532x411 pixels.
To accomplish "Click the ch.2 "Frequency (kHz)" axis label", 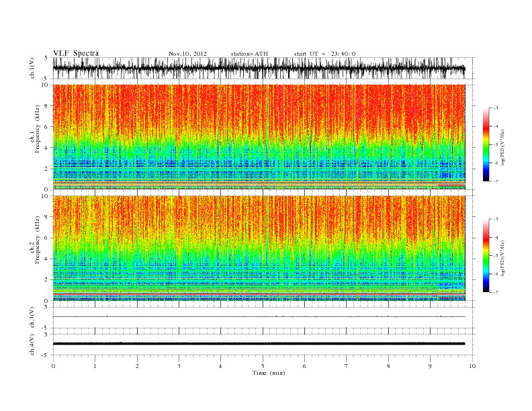I will tap(38, 240).
